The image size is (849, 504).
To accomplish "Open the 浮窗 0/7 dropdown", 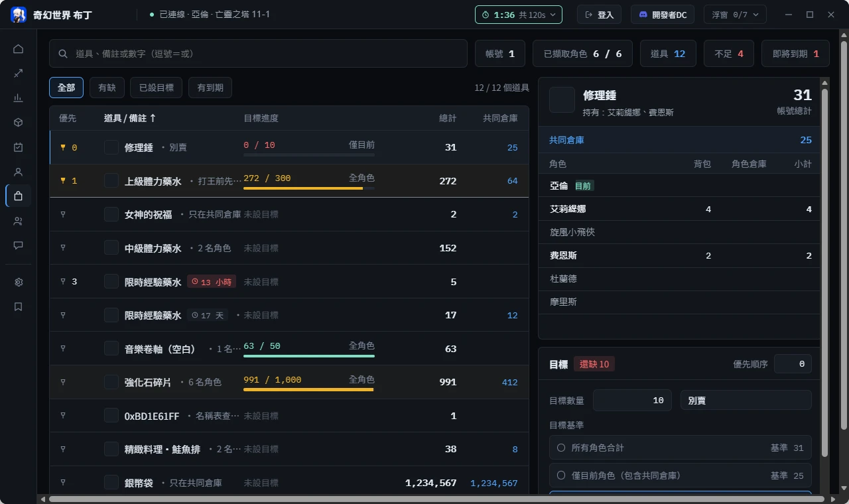I will 735,15.
